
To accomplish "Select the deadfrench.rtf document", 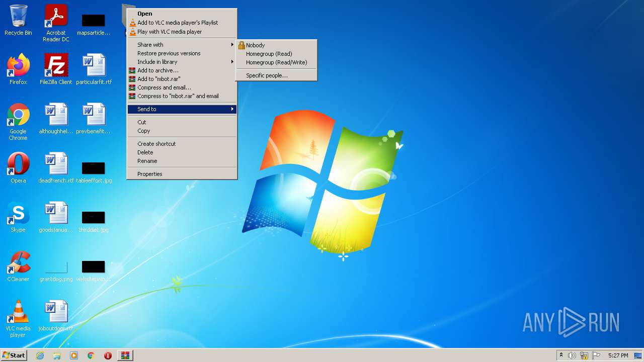I will coord(56,168).
